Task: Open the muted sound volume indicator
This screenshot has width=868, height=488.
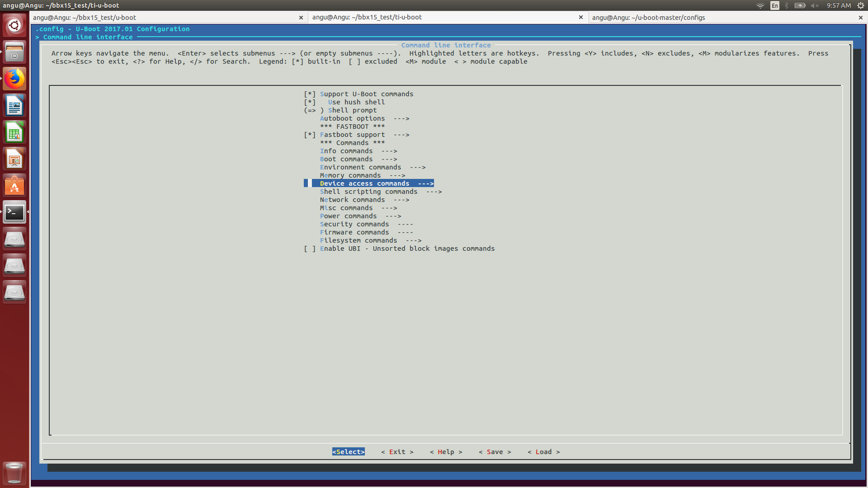Action: point(815,5)
